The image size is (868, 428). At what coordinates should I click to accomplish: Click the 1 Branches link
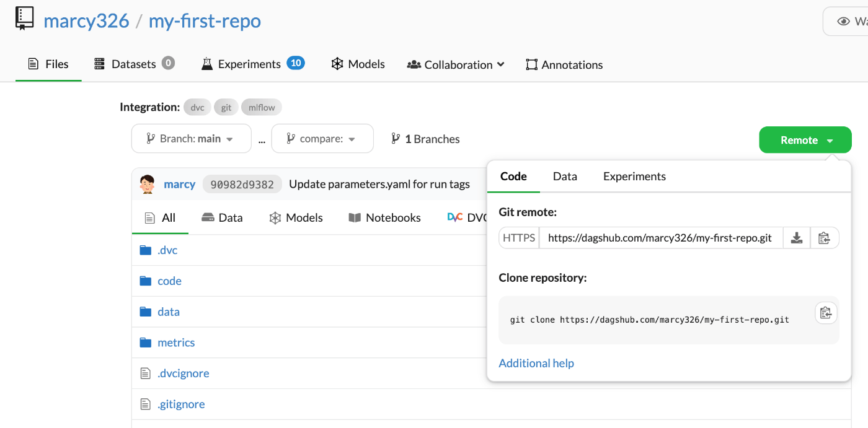[425, 139]
